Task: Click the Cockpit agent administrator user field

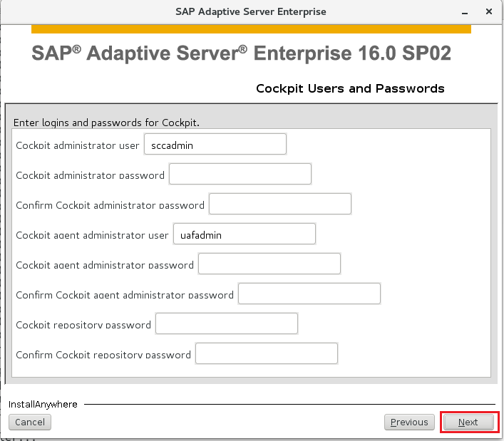Action: [x=245, y=234]
